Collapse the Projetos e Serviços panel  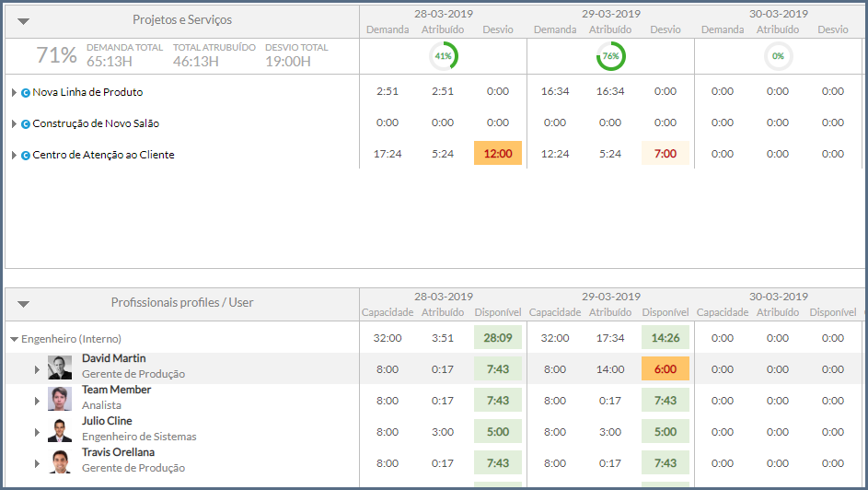click(x=24, y=20)
